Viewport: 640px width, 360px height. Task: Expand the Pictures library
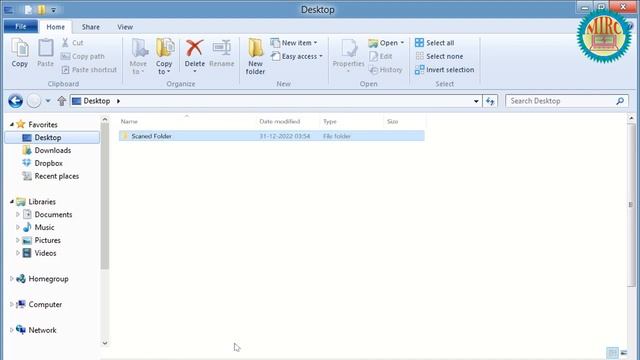(18, 240)
